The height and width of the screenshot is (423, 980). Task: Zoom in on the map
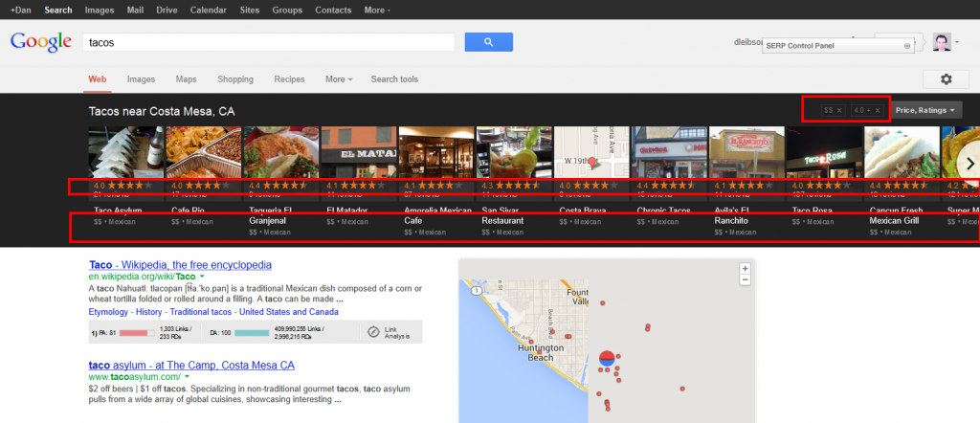pos(745,269)
